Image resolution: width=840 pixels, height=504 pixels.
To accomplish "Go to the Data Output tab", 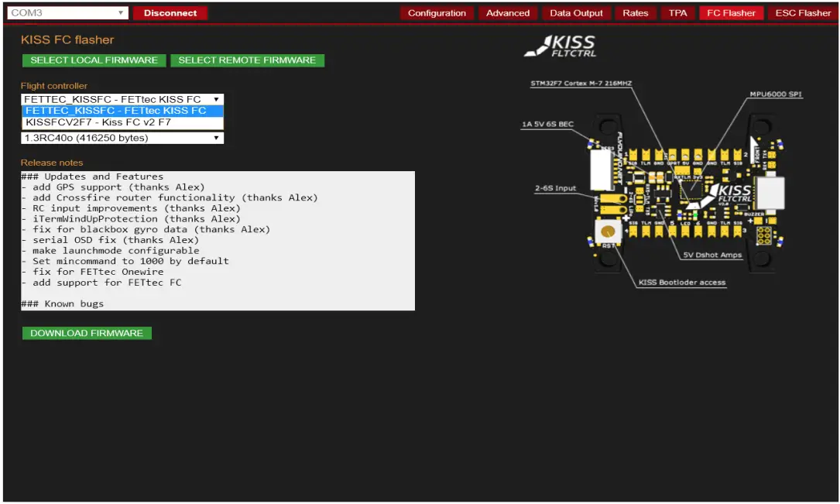I will [576, 13].
